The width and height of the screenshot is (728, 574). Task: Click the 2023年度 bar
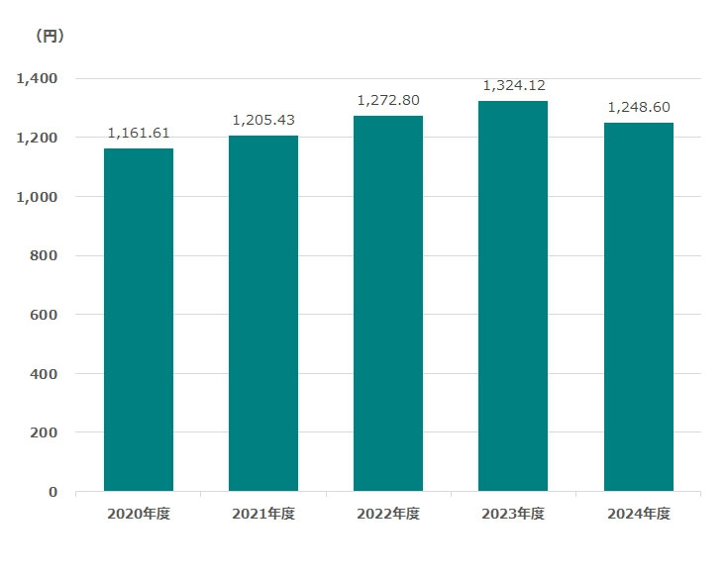coord(513,296)
